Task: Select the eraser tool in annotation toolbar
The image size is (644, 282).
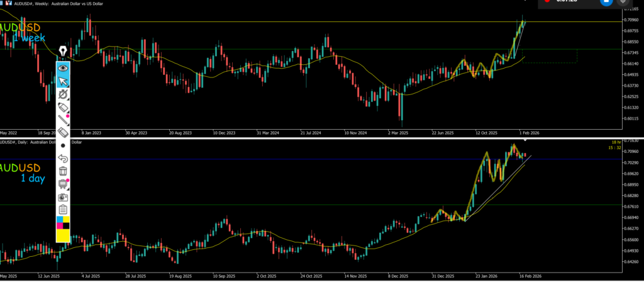Action: (63, 133)
